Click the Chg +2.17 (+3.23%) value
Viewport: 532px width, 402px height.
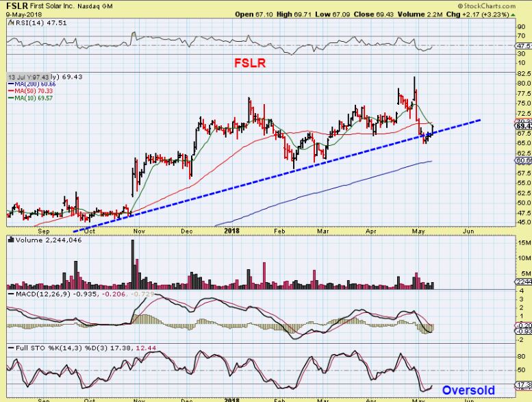(477, 14)
